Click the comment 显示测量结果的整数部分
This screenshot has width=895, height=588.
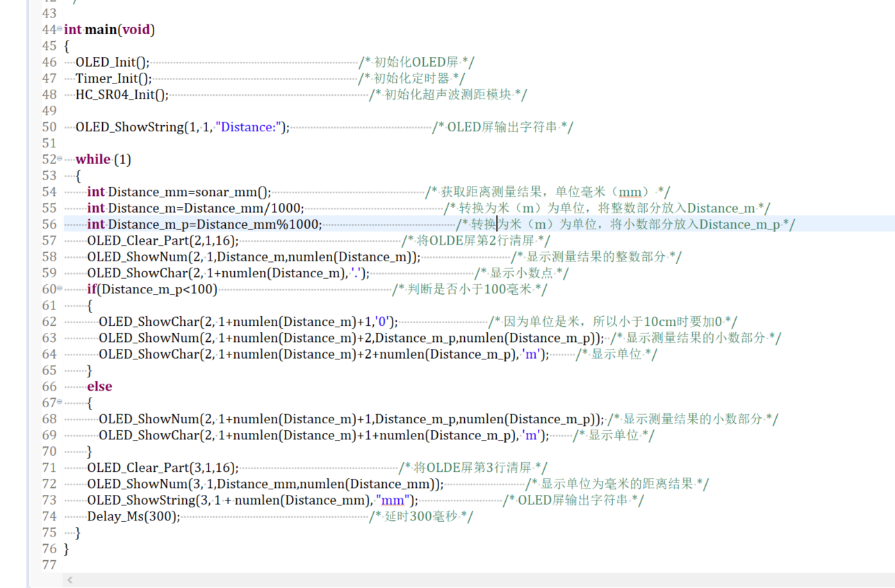pyautogui.click(x=596, y=256)
